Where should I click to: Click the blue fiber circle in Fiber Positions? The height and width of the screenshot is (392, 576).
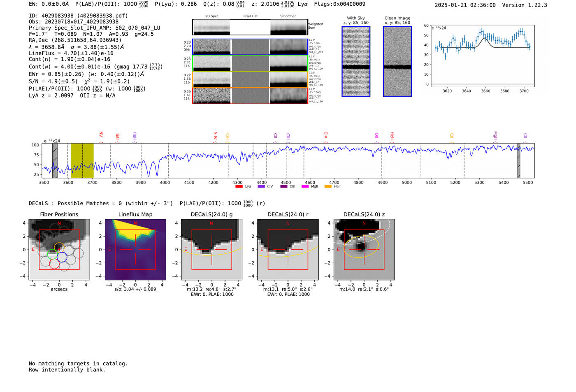pos(62,257)
